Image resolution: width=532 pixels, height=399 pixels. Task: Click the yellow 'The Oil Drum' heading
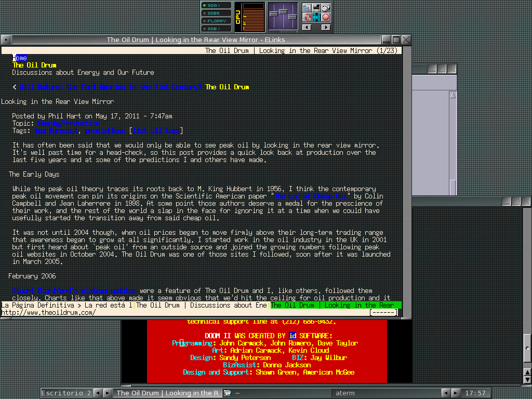pos(34,65)
